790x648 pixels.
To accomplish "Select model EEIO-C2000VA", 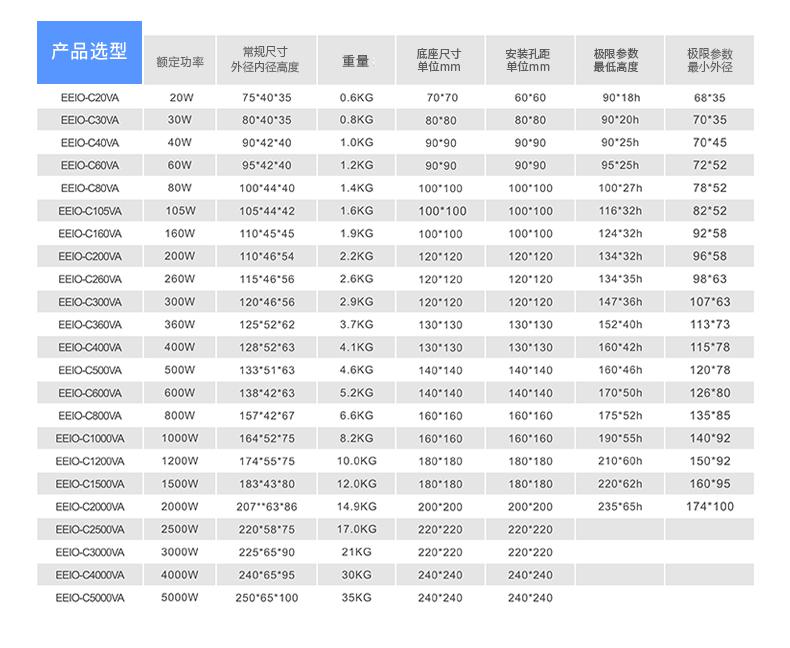I will pyautogui.click(x=90, y=506).
